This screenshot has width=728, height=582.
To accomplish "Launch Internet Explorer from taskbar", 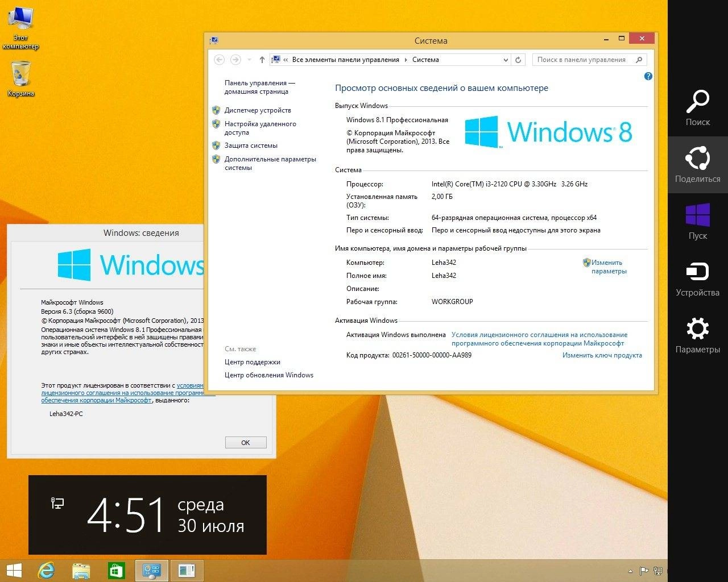I will 46,570.
